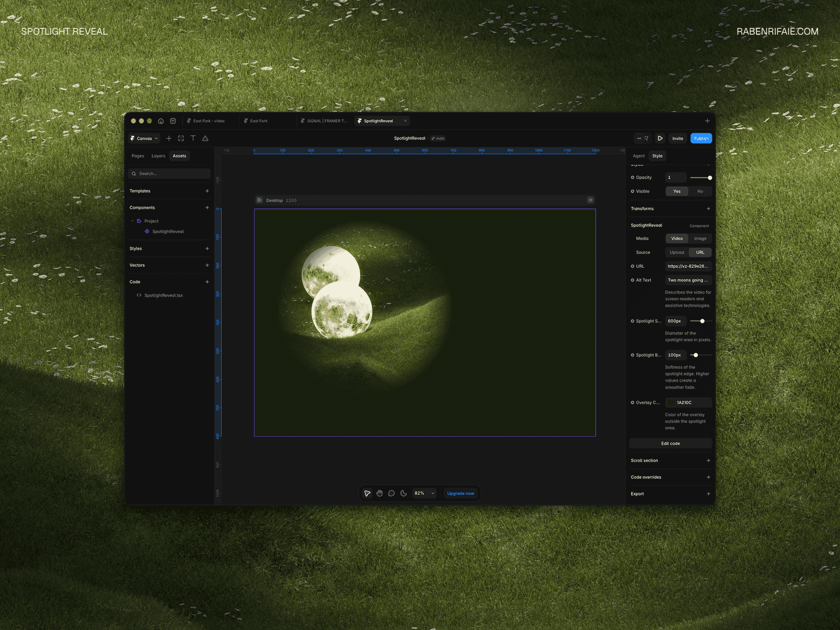Choose Video as Media type
Screen dimensions: 840x630
coord(677,238)
